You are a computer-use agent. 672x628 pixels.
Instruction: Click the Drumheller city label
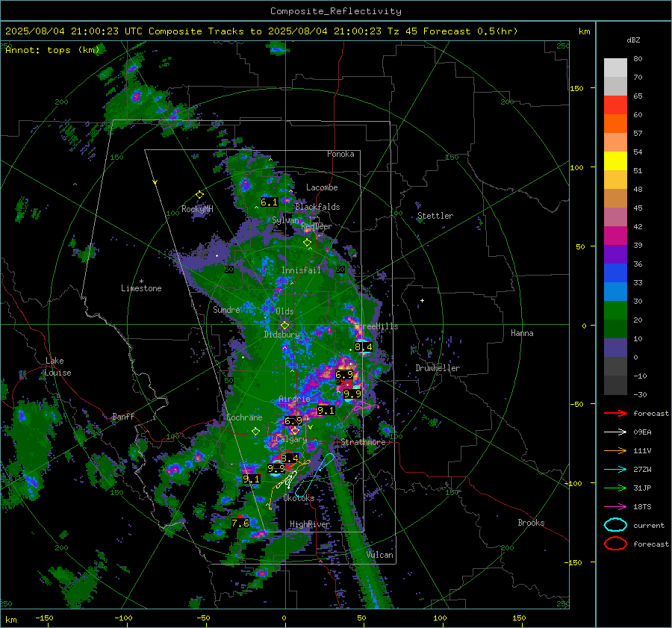click(x=438, y=368)
